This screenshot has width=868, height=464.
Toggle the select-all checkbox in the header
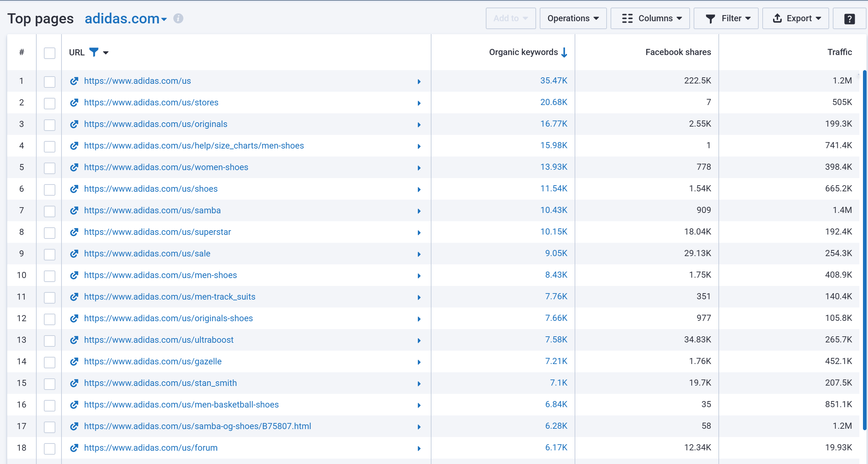coord(49,53)
